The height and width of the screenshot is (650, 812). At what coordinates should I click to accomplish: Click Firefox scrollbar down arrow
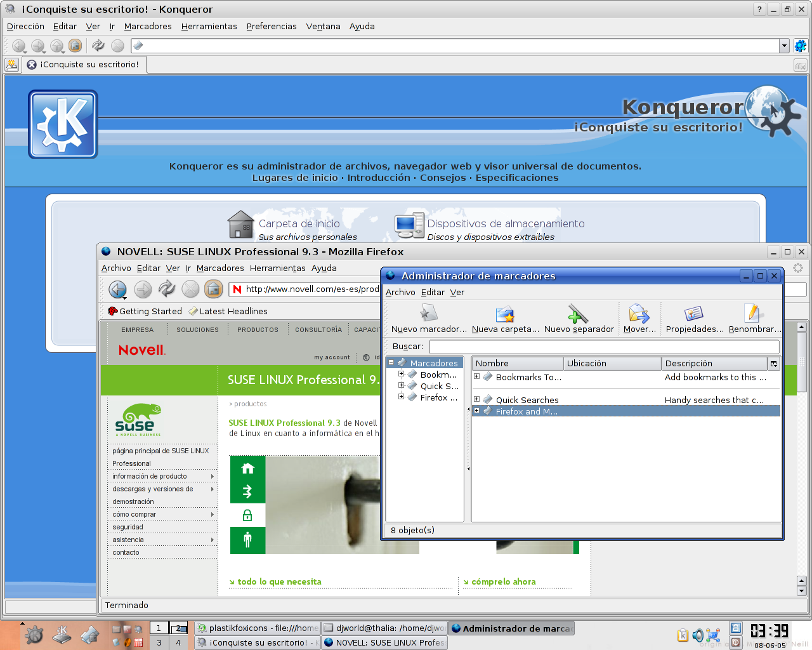click(801, 591)
